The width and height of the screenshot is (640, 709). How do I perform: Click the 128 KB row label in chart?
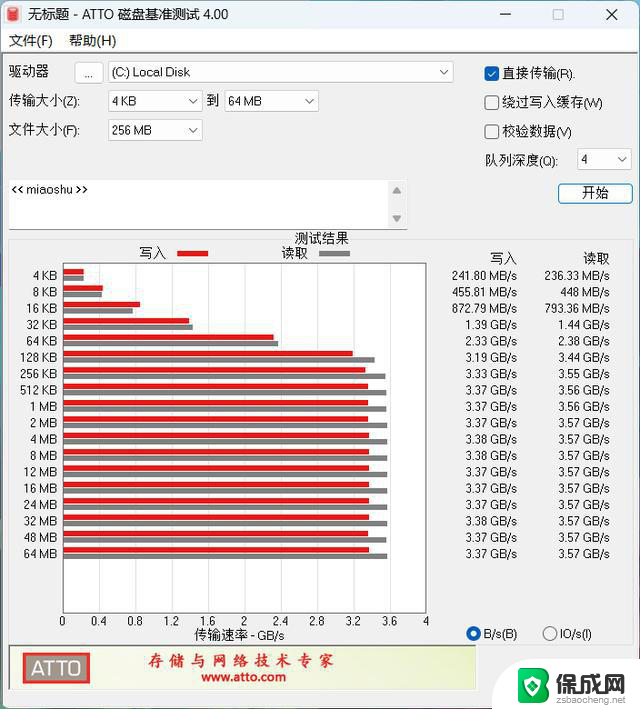click(x=38, y=357)
